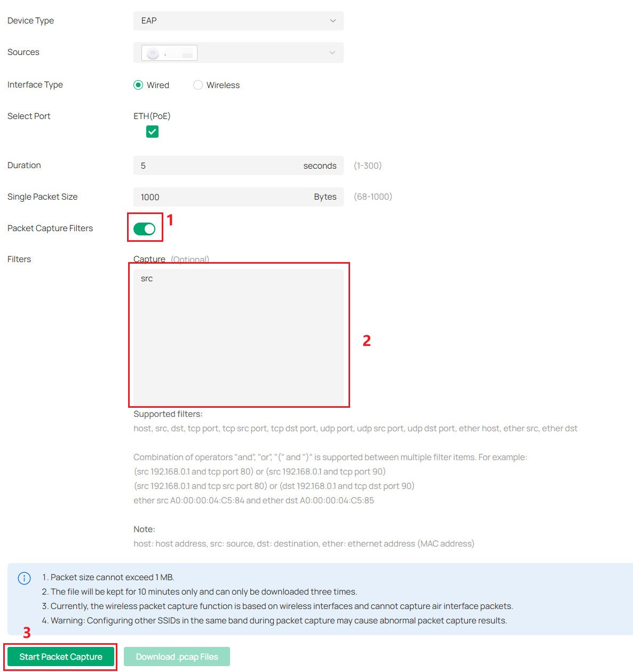
Task: Click the Device Type chevron arrow
Action: click(333, 21)
